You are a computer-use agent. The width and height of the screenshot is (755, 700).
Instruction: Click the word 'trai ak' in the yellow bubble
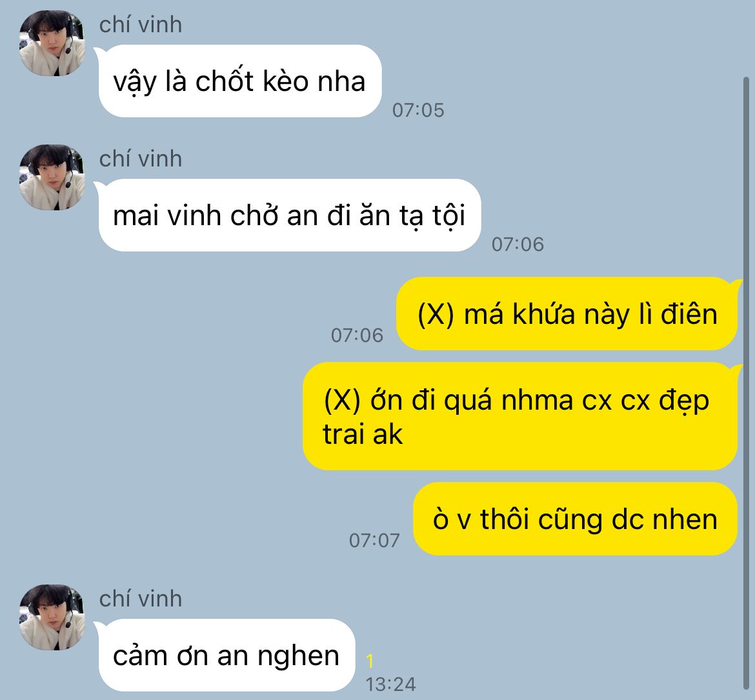pos(363,434)
